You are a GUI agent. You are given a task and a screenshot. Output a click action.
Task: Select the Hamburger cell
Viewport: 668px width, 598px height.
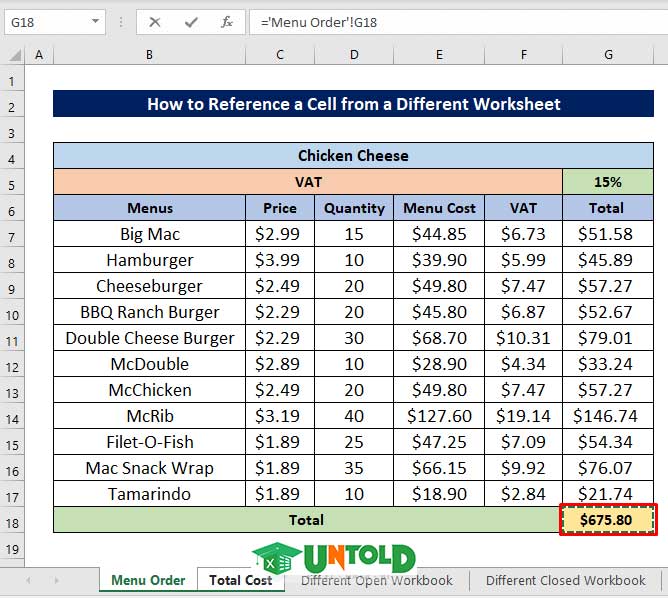tap(150, 260)
